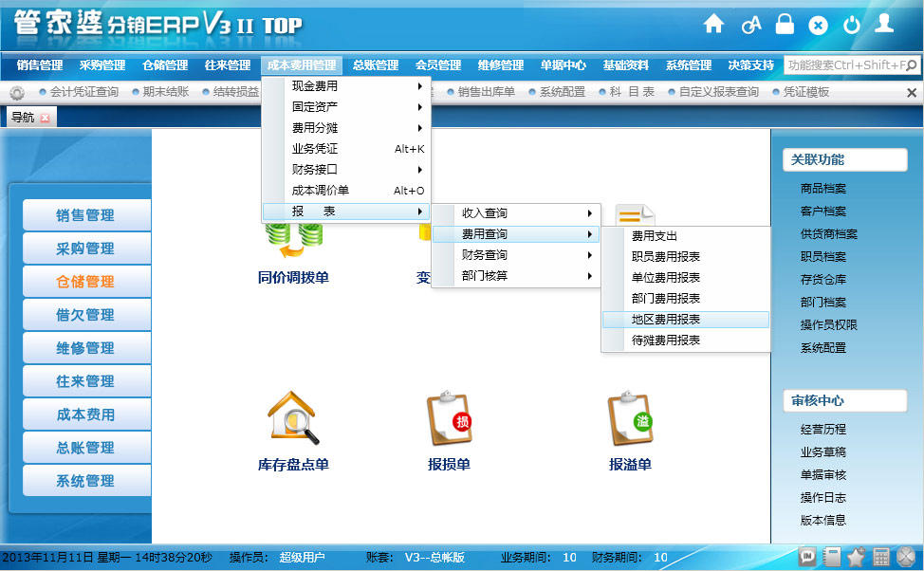Click the Home icon in the header
This screenshot has width=924, height=571.
713,25
